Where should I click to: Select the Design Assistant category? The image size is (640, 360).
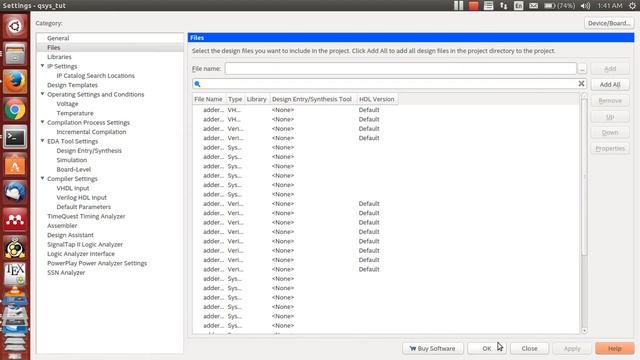[70, 235]
